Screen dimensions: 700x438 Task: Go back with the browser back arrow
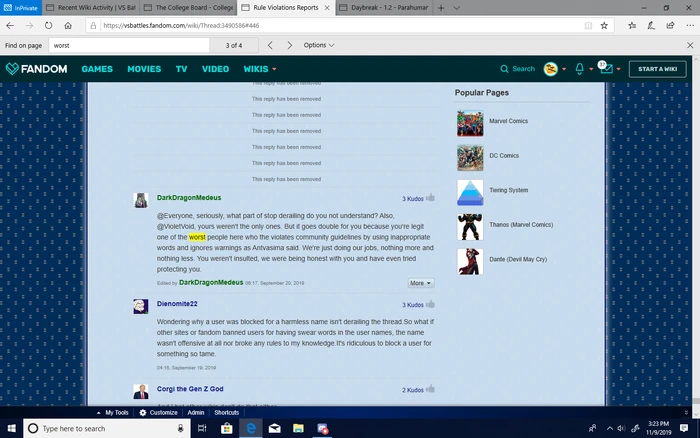point(10,25)
